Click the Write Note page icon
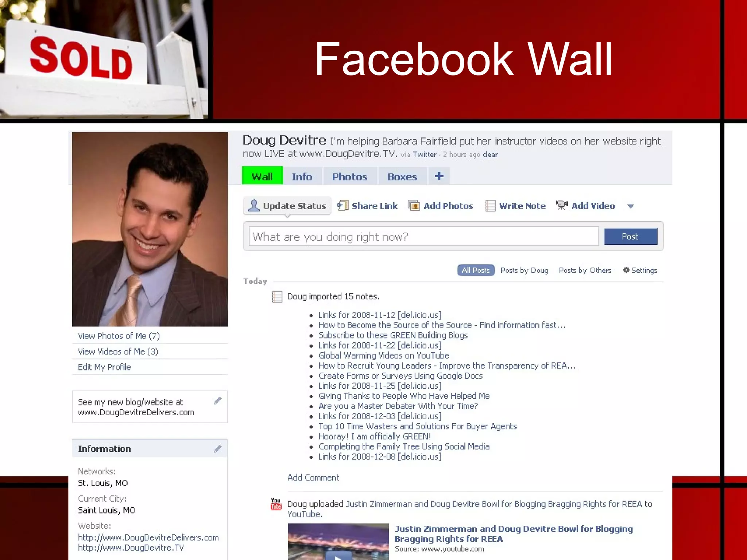 (x=490, y=206)
